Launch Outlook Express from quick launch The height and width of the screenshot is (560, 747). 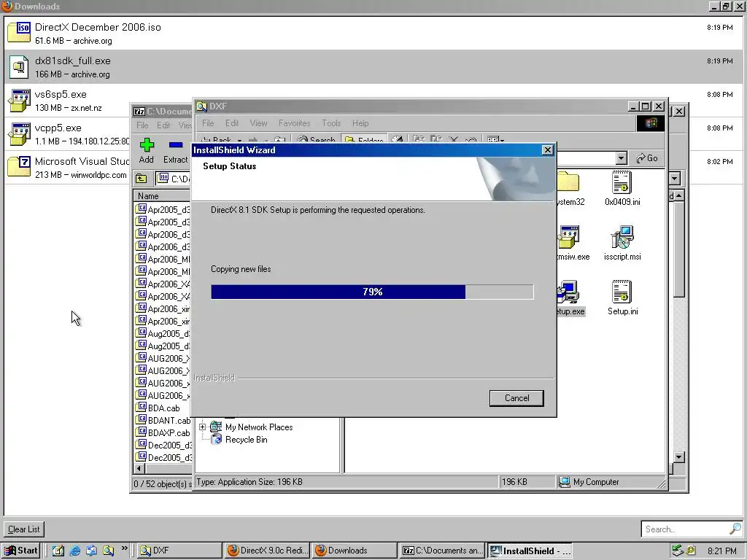coord(91,551)
